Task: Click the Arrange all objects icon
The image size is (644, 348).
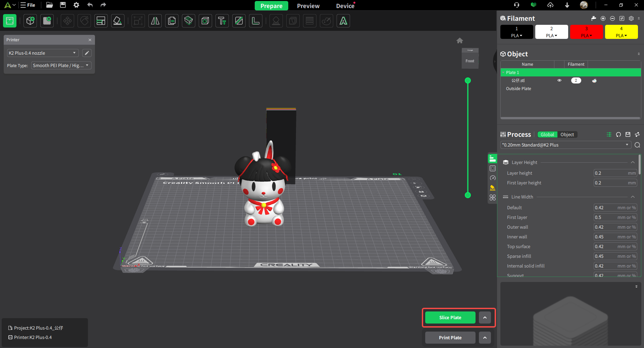Action: click(x=101, y=21)
